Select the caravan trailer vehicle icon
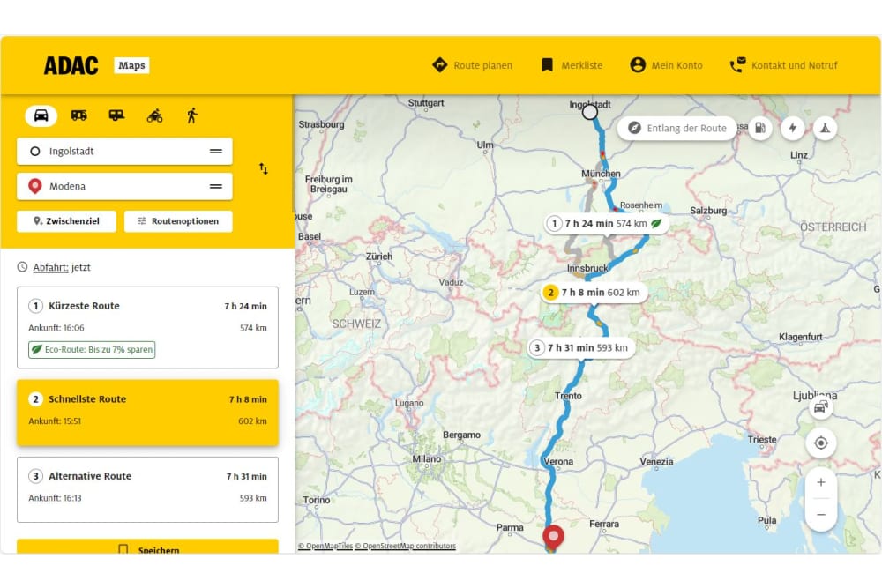Screen dimensions: 882x588 pyautogui.click(x=116, y=115)
